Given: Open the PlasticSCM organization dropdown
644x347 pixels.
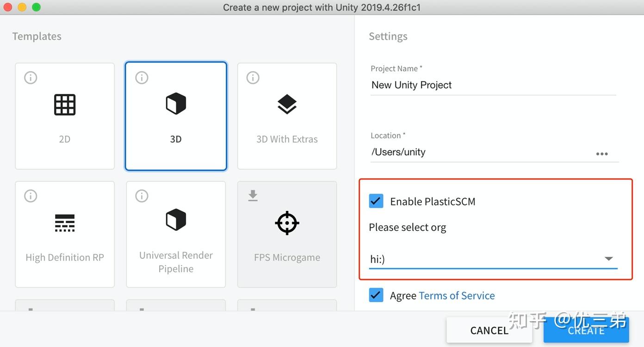Looking at the screenshot, I should 609,259.
